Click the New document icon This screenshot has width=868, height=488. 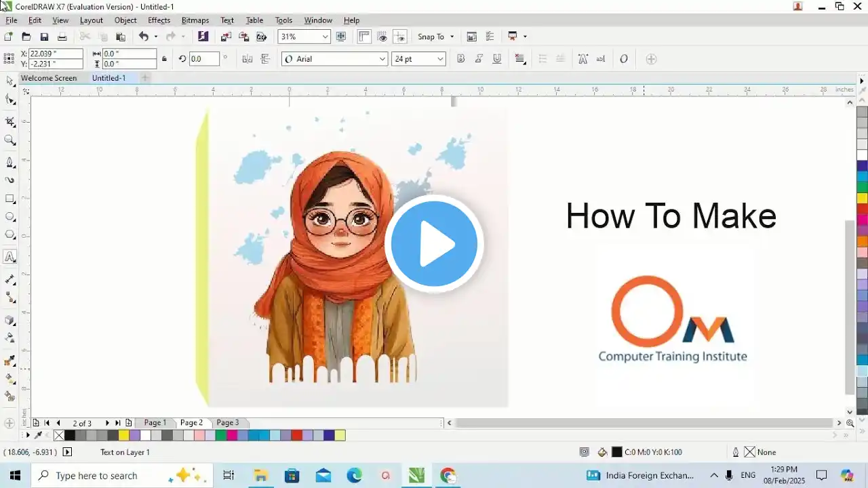[8, 37]
